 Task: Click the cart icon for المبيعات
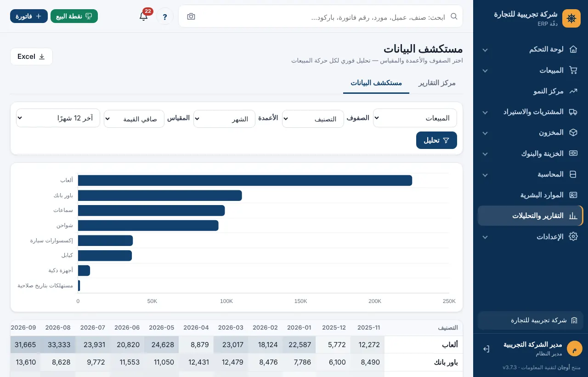573,70
